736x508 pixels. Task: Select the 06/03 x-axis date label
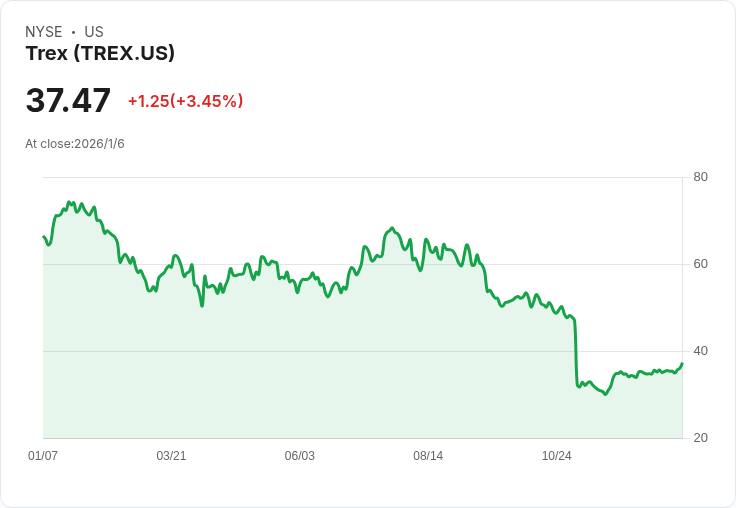[299, 456]
